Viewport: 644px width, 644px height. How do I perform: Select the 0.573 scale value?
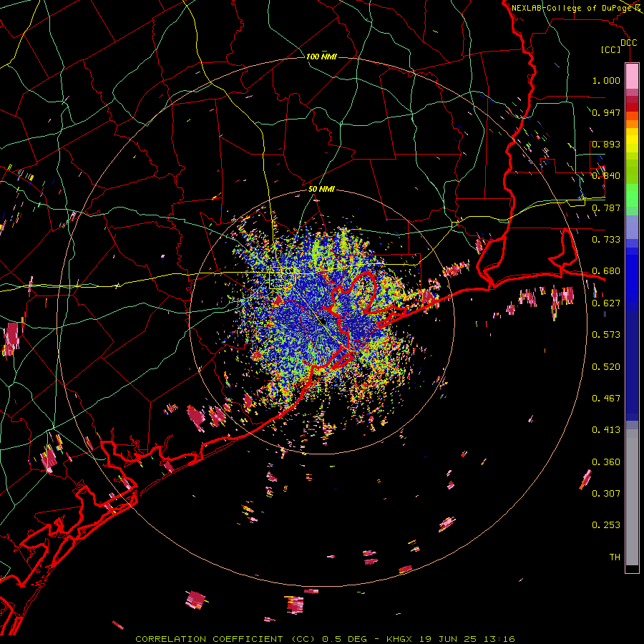[x=606, y=335]
